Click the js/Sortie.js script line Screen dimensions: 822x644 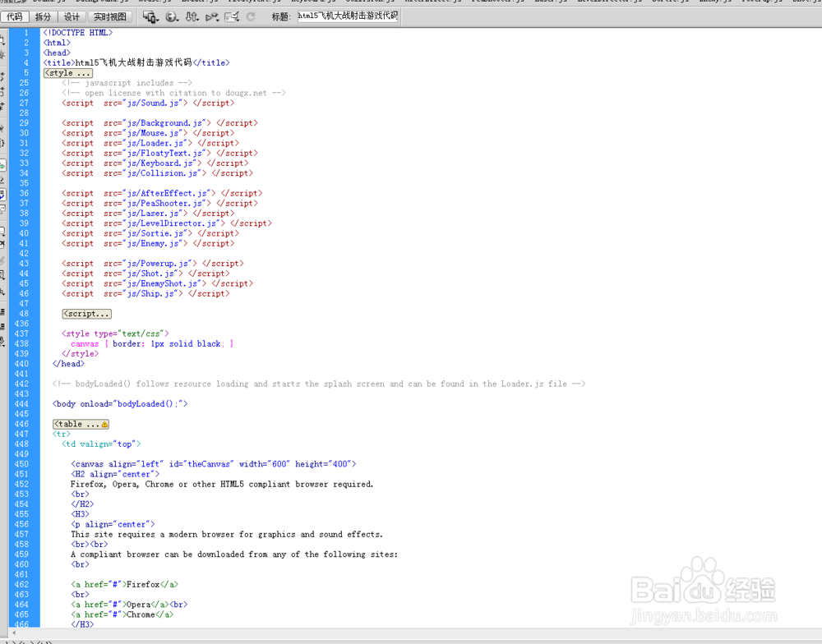(x=150, y=233)
